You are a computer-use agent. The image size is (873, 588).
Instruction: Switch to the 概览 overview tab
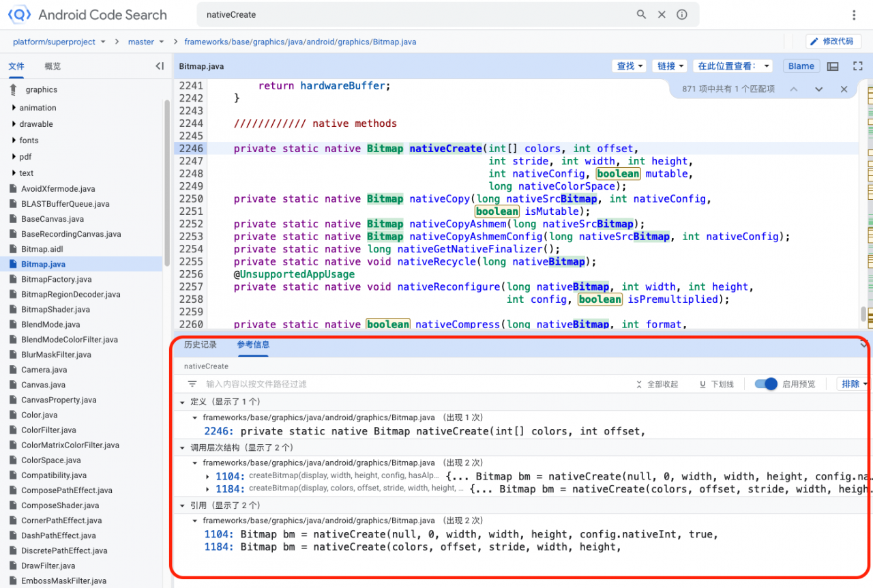(53, 66)
